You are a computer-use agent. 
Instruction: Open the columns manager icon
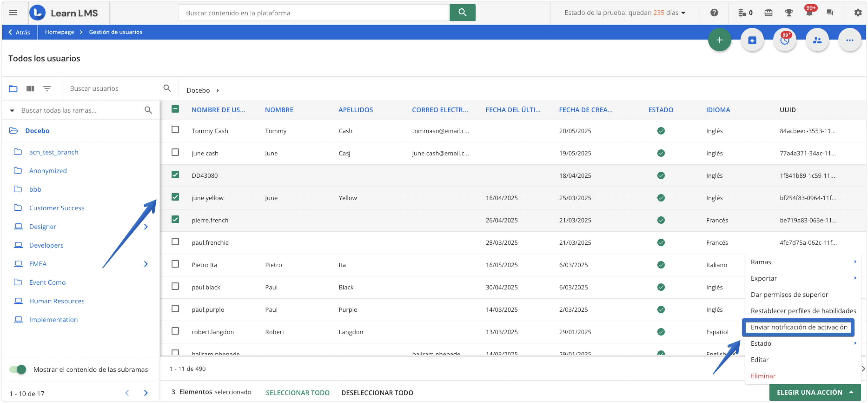[x=30, y=88]
